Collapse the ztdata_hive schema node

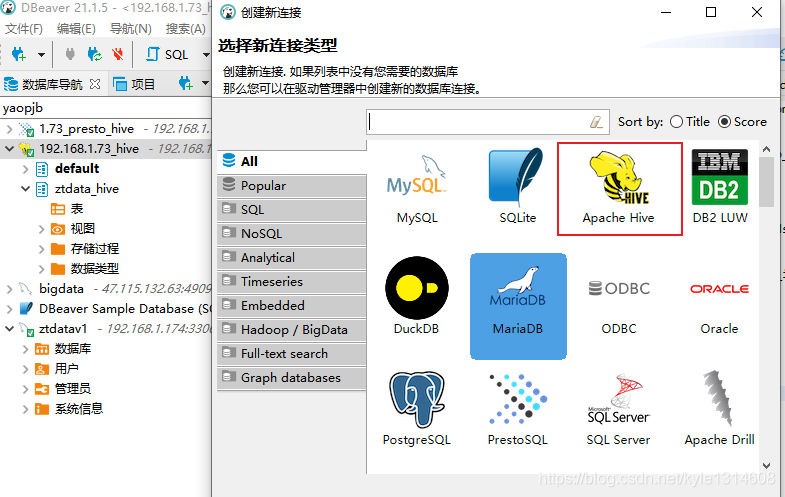coord(26,189)
